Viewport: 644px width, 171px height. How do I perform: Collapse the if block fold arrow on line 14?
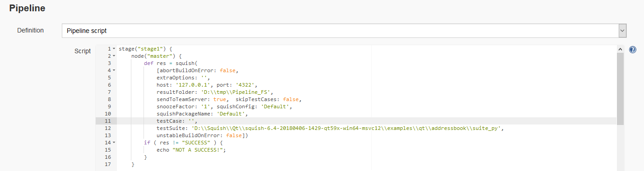(114, 143)
